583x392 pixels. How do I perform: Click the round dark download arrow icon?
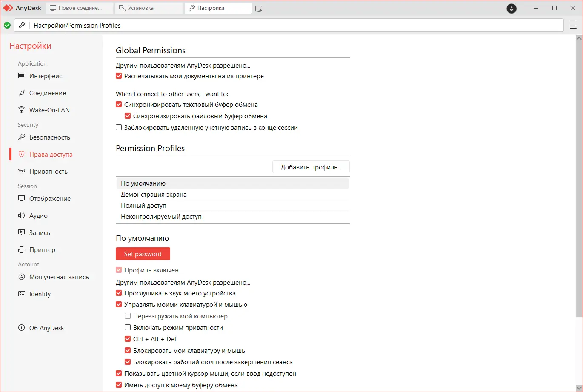click(512, 8)
